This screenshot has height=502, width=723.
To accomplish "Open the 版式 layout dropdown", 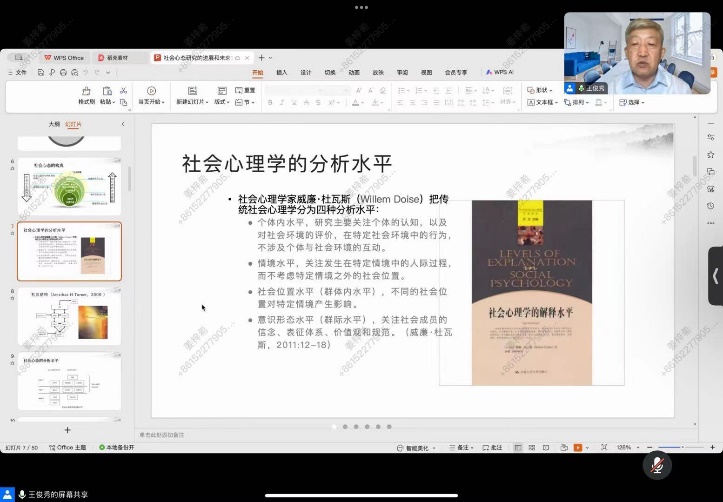I will tap(222, 102).
